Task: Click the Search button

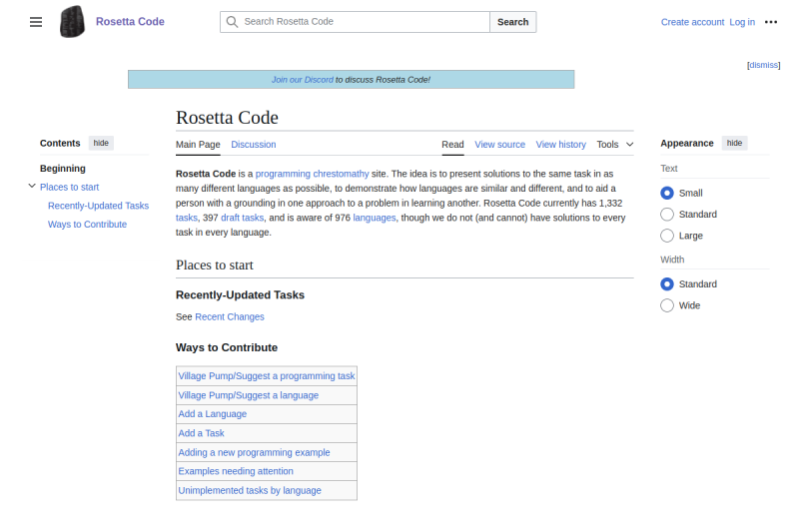Action: pyautogui.click(x=512, y=22)
